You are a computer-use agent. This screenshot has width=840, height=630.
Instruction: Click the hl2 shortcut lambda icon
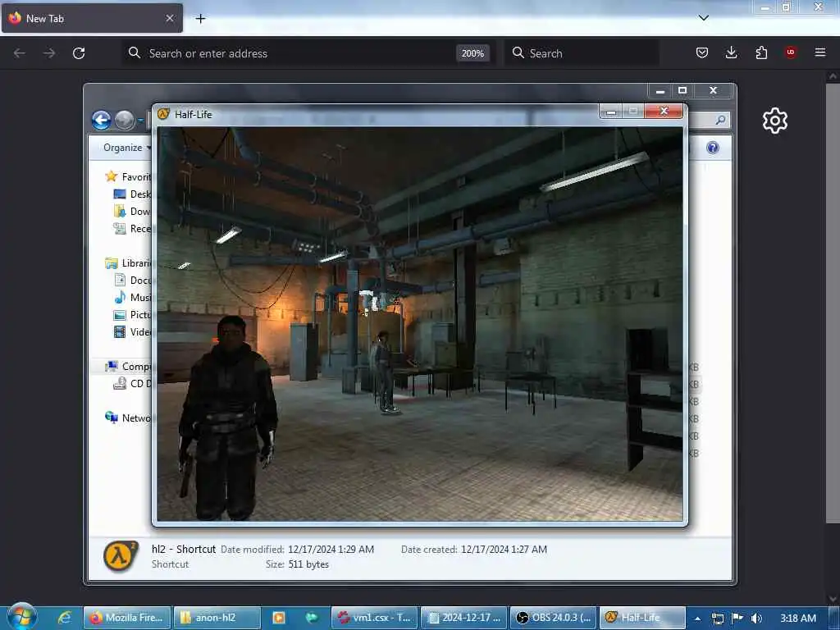[121, 556]
